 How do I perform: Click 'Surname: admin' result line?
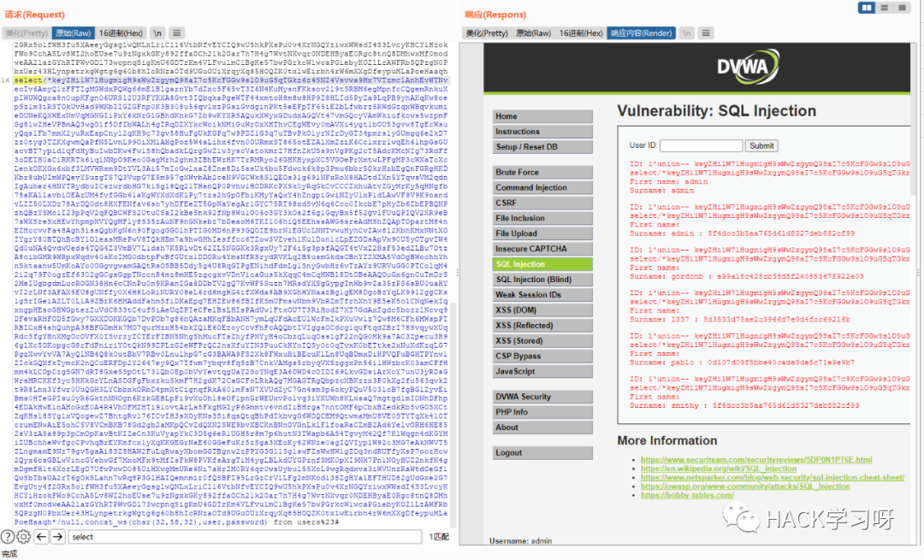pyautogui.click(x=661, y=190)
